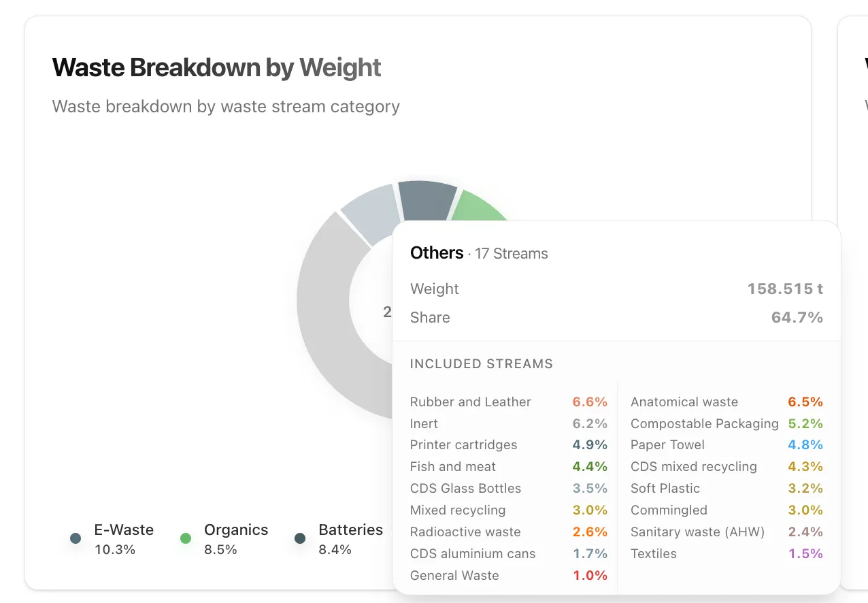Click the Organics green legend dot

(x=185, y=538)
